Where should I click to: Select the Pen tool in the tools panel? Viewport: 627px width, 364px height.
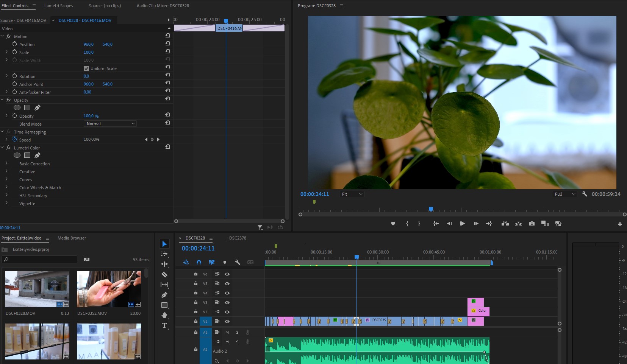tap(164, 295)
